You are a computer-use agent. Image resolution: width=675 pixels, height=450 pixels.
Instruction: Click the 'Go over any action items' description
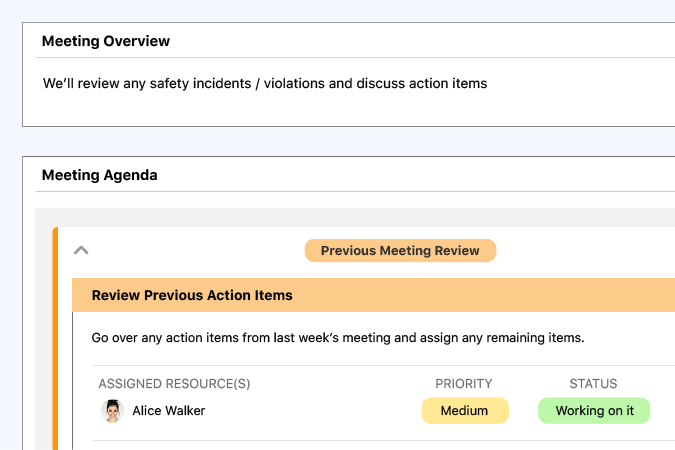(337, 338)
